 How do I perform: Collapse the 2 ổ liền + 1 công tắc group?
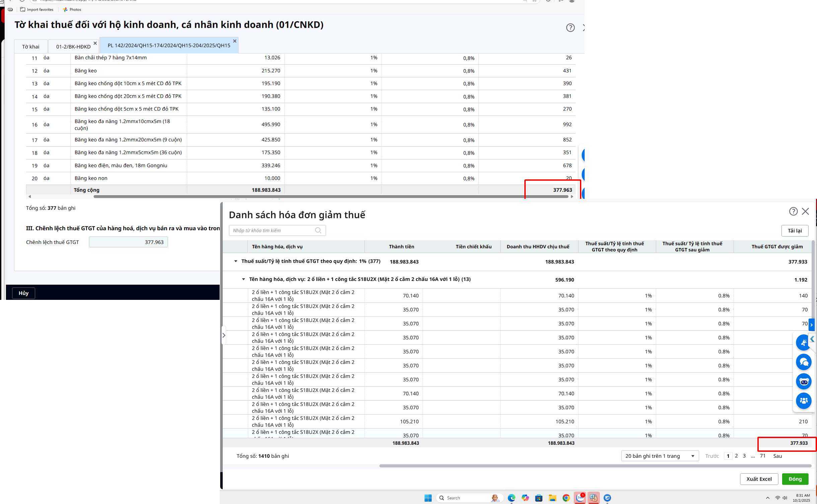243,279
